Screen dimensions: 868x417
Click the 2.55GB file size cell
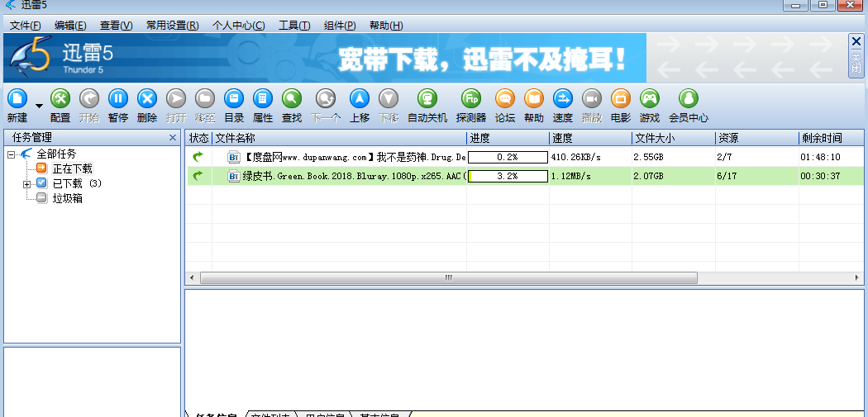pos(649,157)
